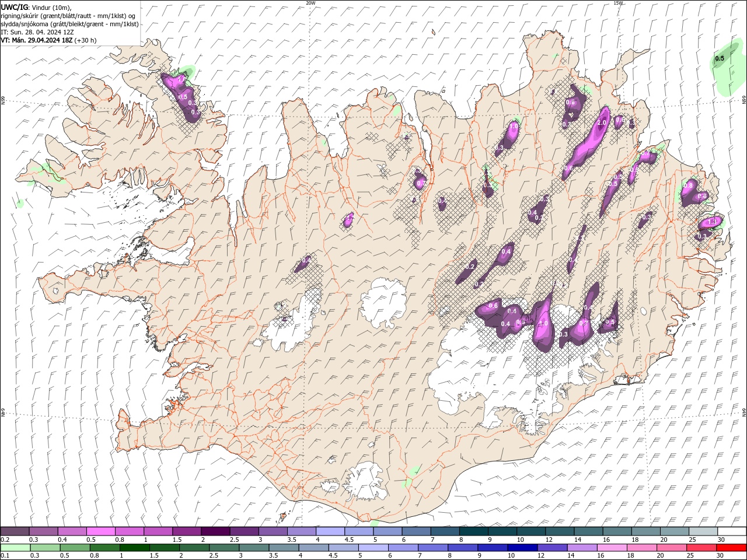Screen dimensions: 747x560
Task: Click the '15W' longitude label at top
Action: (x=618, y=3)
